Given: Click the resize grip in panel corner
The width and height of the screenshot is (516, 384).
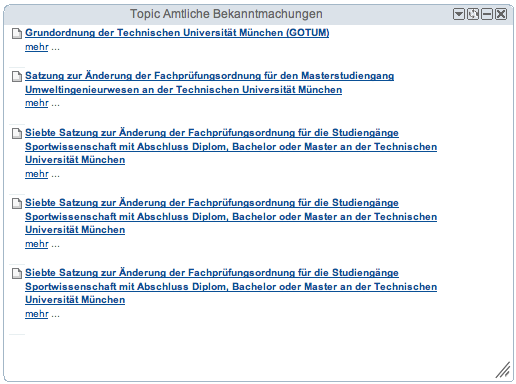Looking at the screenshot, I should [x=503, y=370].
